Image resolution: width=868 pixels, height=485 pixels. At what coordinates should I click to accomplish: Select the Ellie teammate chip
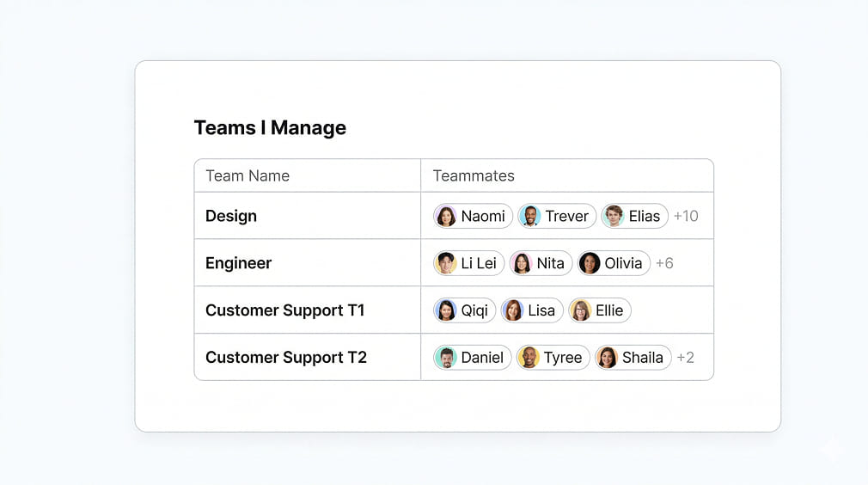click(600, 310)
